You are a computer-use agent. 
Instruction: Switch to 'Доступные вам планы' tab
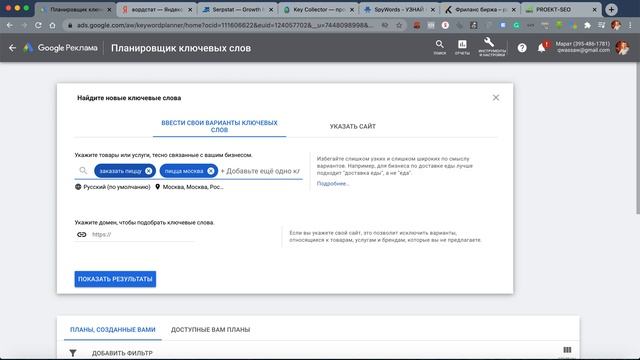(211, 330)
